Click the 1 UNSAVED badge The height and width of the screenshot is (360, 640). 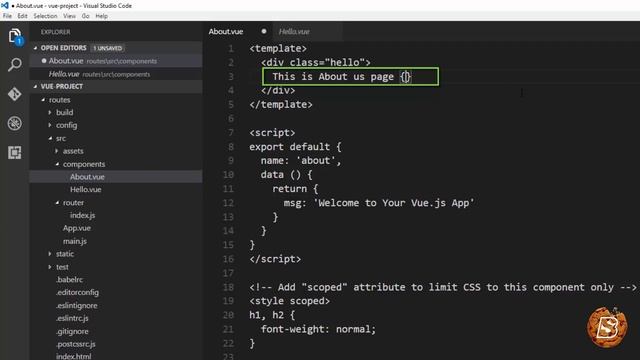(x=107, y=48)
